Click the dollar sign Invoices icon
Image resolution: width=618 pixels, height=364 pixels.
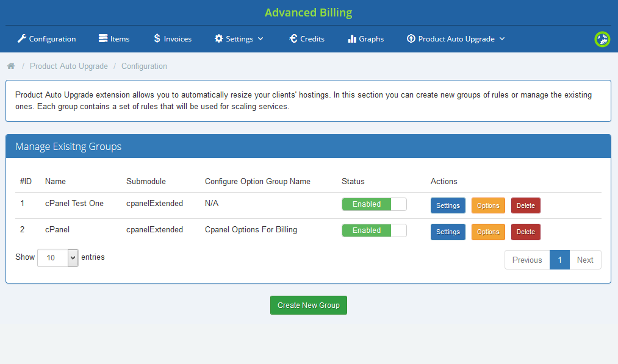157,38
